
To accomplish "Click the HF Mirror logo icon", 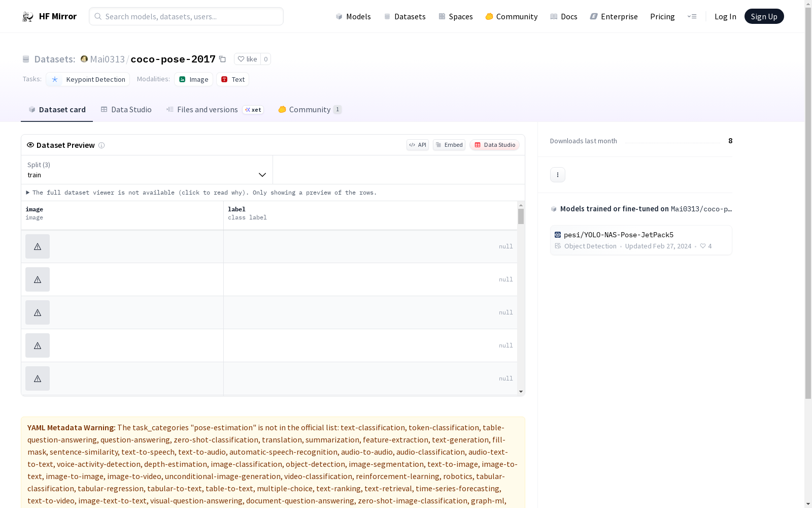I will tap(28, 17).
